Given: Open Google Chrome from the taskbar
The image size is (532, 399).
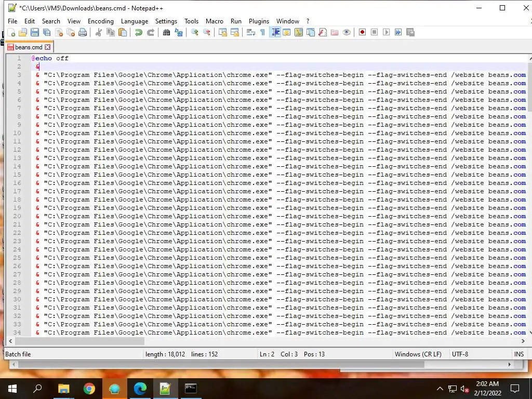Looking at the screenshot, I should click(89, 389).
